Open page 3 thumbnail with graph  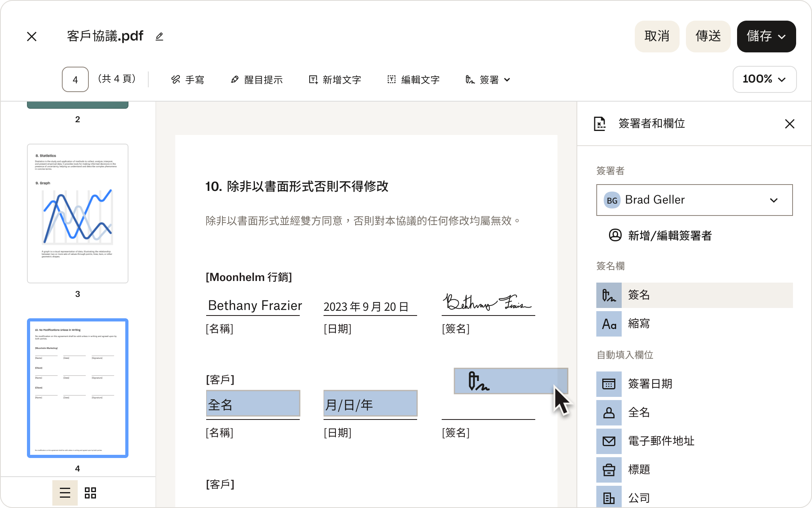click(x=78, y=214)
